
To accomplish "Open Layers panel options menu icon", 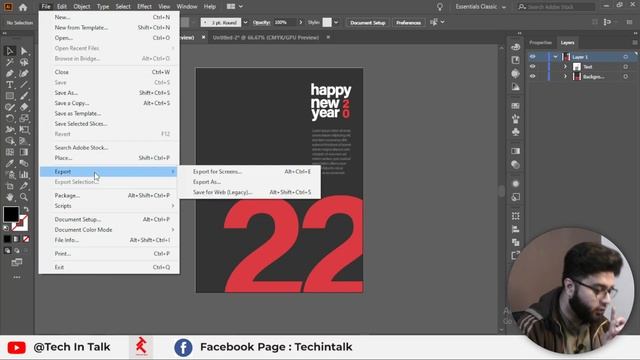I will pos(634,42).
